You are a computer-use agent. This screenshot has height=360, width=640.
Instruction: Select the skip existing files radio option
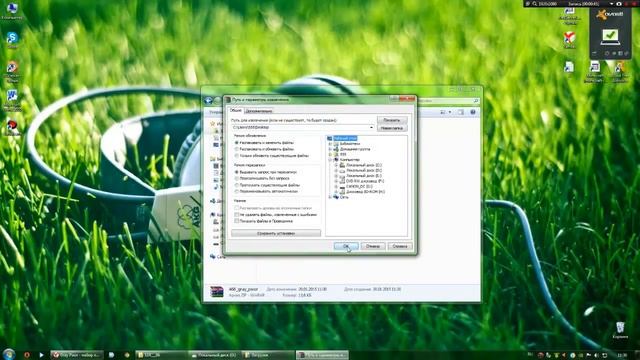coord(237,185)
